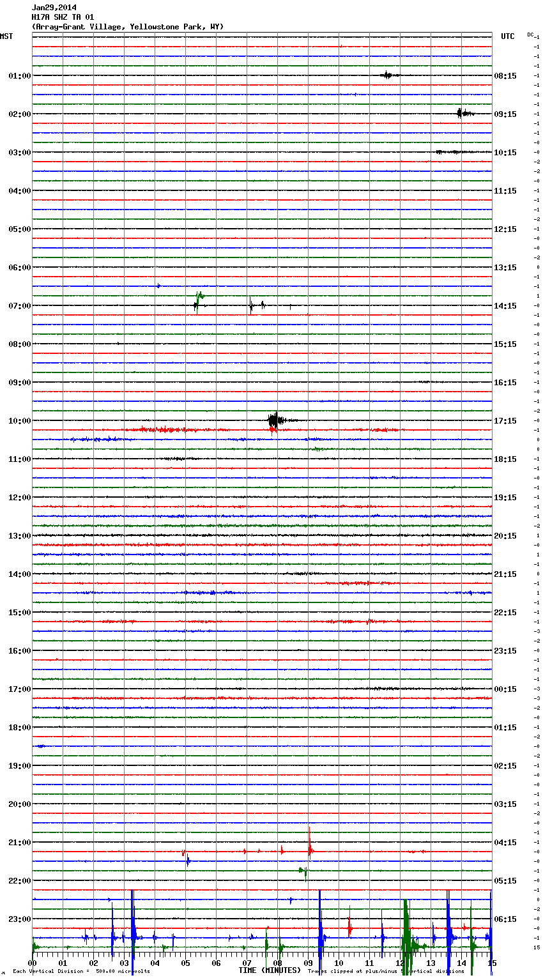The image size is (543, 980).
Task: Select the 16:00 MST row label
Action: click(x=20, y=651)
